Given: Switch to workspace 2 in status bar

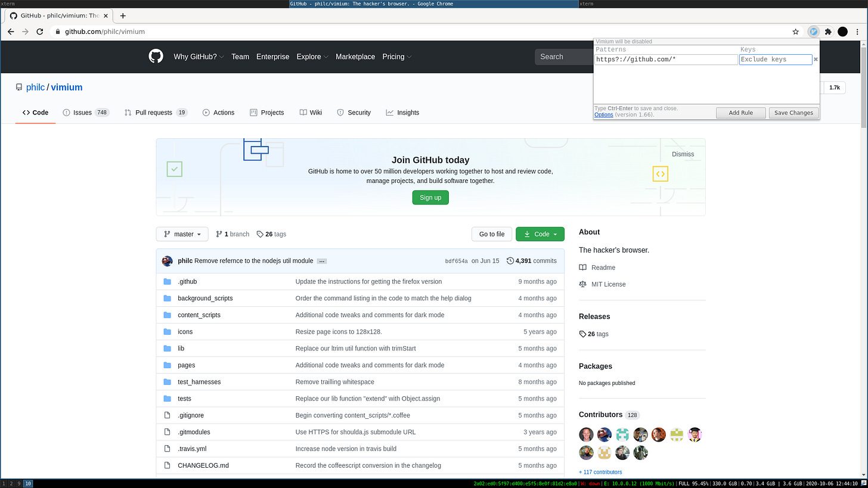Looking at the screenshot, I should pos(11,484).
